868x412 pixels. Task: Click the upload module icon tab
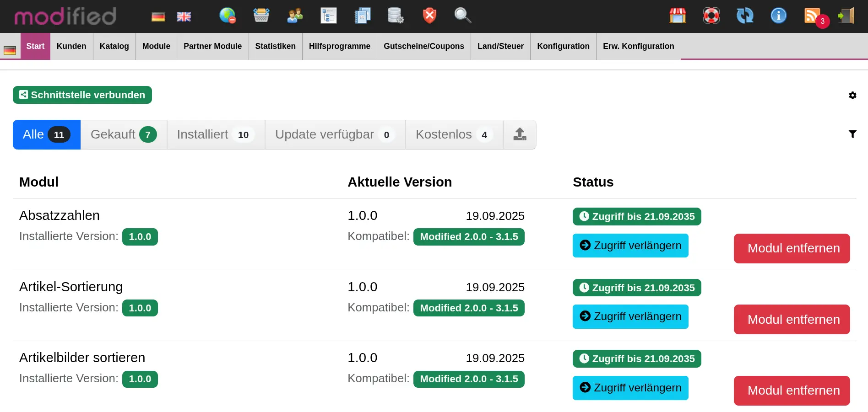point(520,134)
